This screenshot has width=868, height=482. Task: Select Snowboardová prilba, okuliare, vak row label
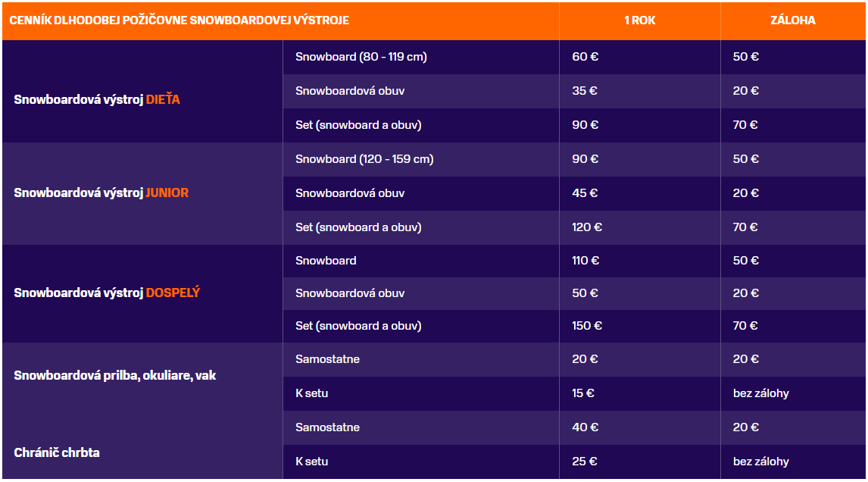(114, 376)
